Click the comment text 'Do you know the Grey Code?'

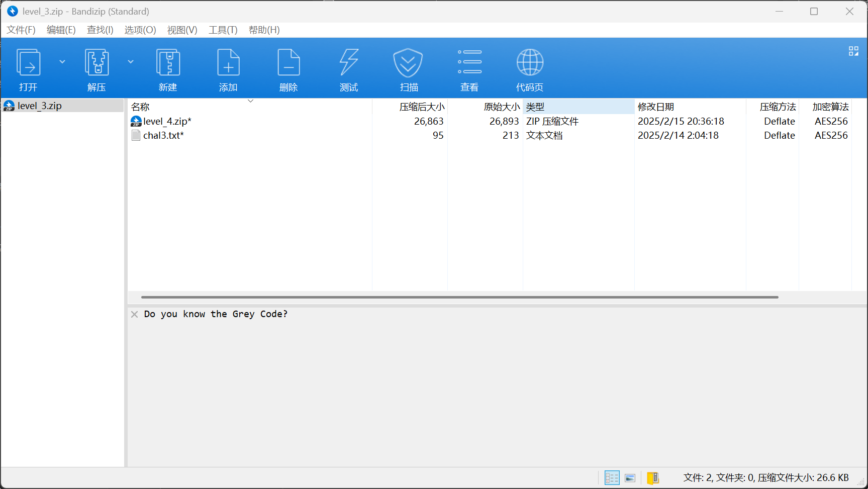coord(216,314)
